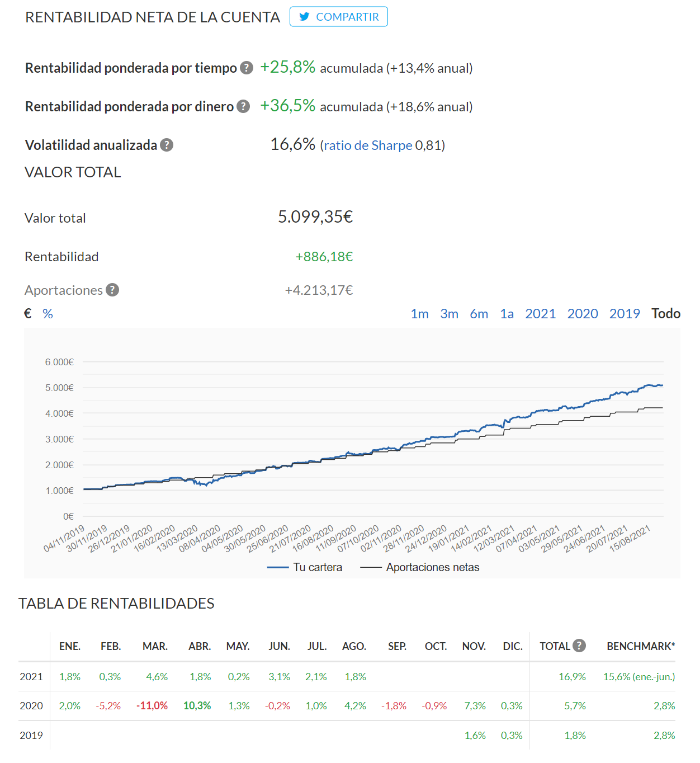
Task: Open the ratio de Sharpe link
Action: (x=368, y=145)
